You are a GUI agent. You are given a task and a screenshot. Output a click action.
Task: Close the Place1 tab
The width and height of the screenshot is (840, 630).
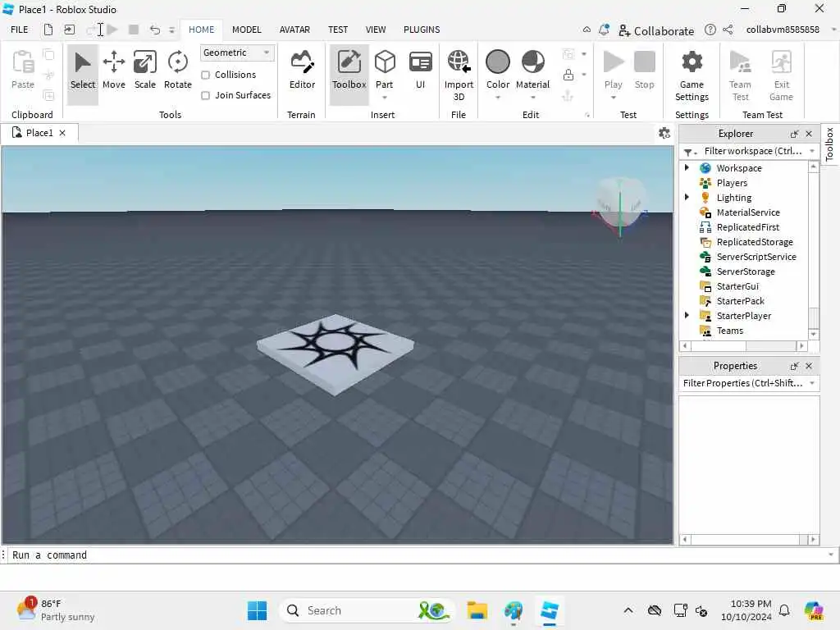(x=62, y=132)
